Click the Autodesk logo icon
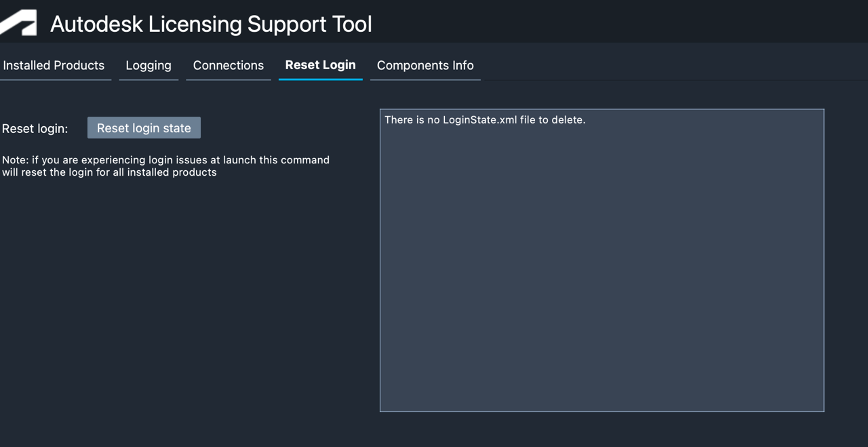868x447 pixels. click(18, 23)
